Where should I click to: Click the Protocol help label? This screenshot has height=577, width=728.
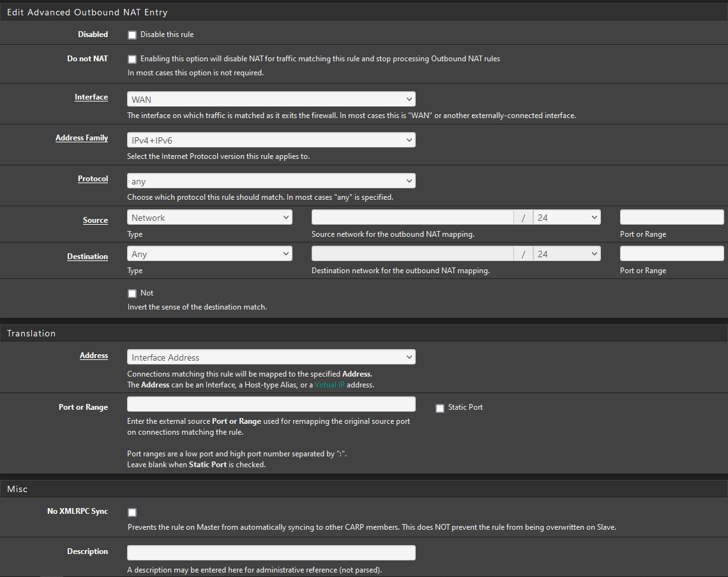[93, 179]
